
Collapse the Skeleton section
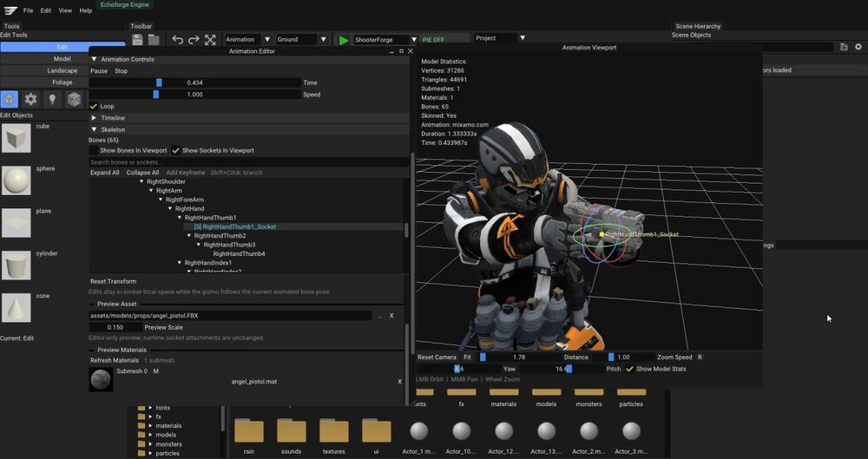pos(94,129)
